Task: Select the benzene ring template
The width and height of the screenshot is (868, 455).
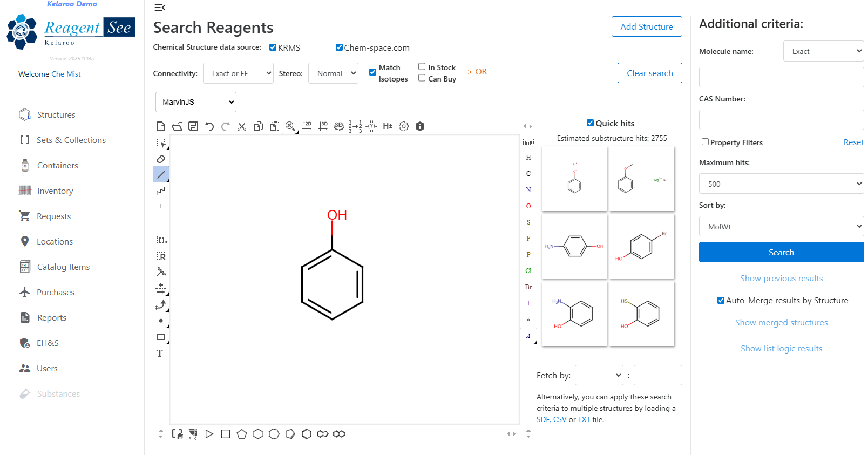Action: 307,434
